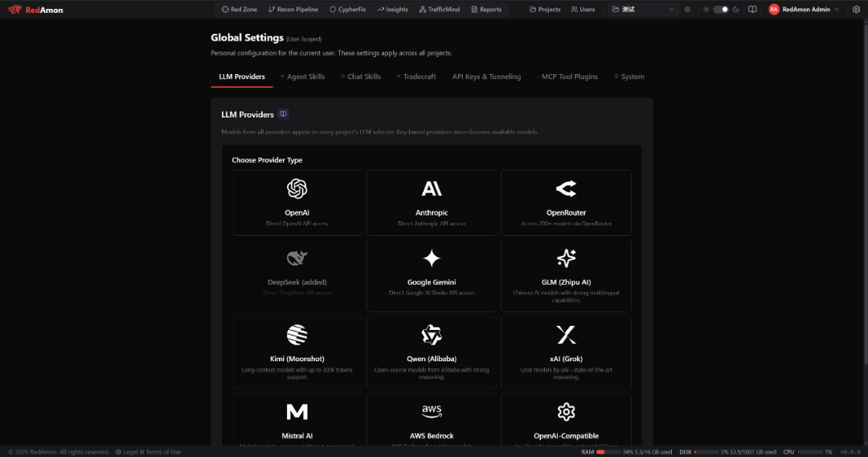Click the "(User-Scoped)" label
The width and height of the screenshot is (868, 457).
coord(304,39)
